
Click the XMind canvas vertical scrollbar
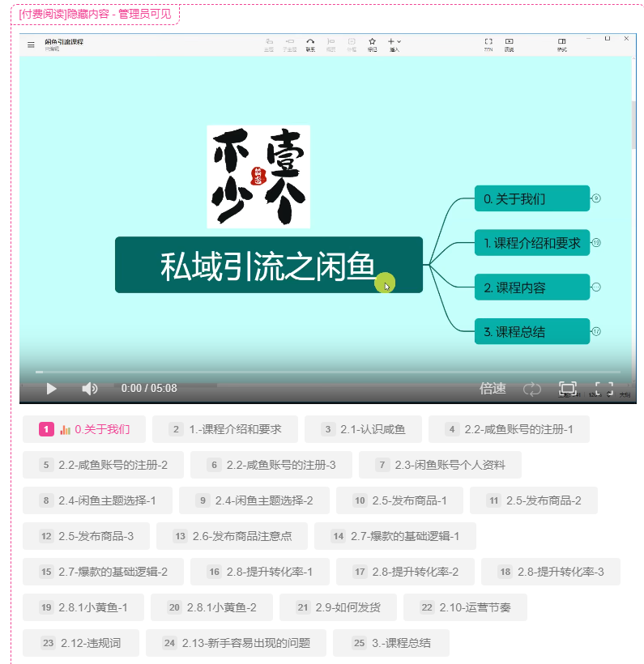633,125
